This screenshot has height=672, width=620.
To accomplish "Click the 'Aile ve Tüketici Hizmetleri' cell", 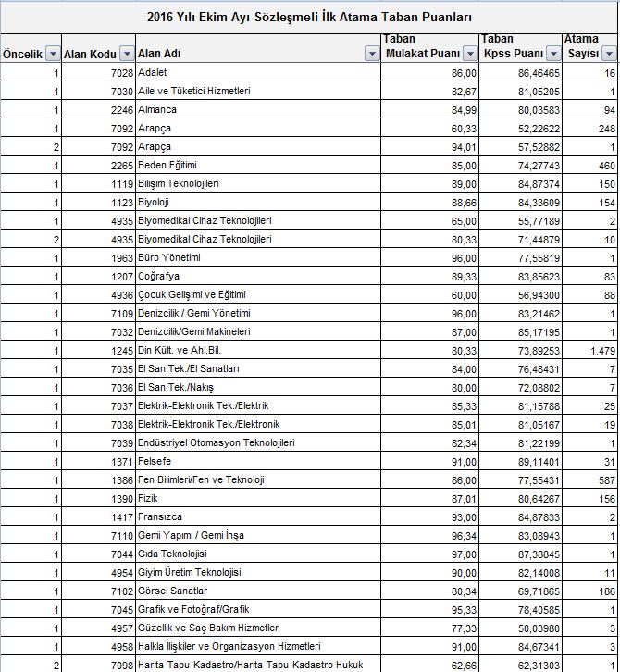I will [x=258, y=91].
